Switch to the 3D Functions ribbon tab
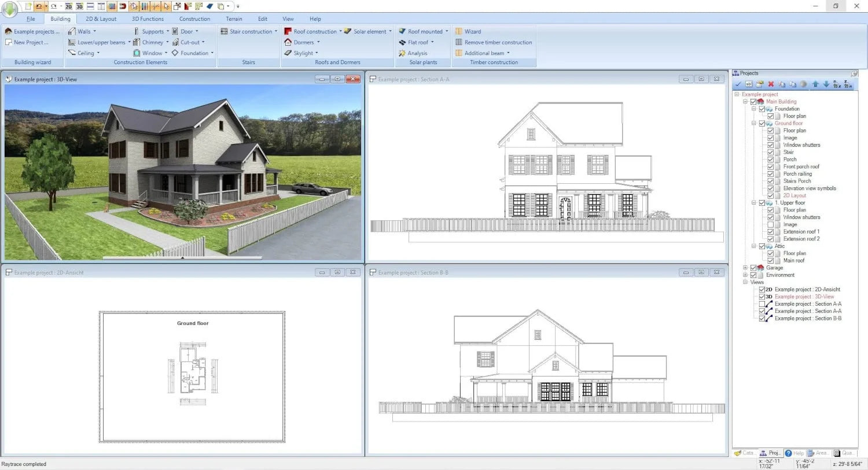The image size is (868, 470). [148, 19]
